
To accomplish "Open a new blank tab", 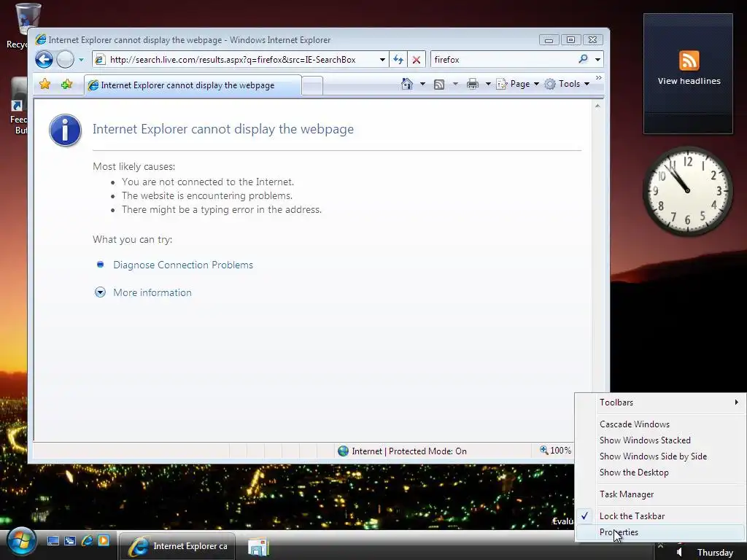I will coord(312,86).
